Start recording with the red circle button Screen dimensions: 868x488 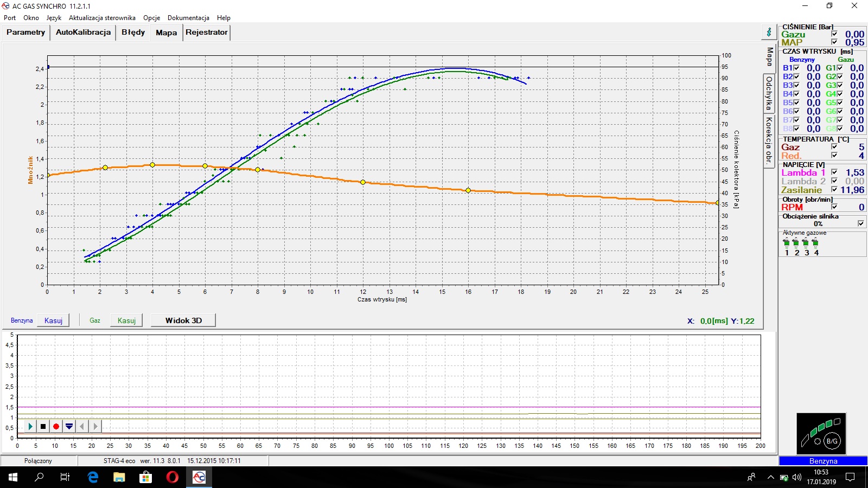[x=56, y=427]
